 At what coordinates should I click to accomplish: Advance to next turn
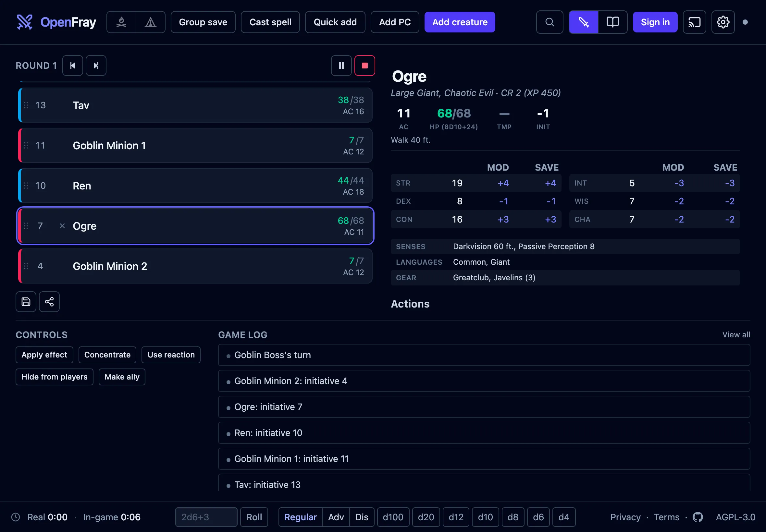pos(96,66)
